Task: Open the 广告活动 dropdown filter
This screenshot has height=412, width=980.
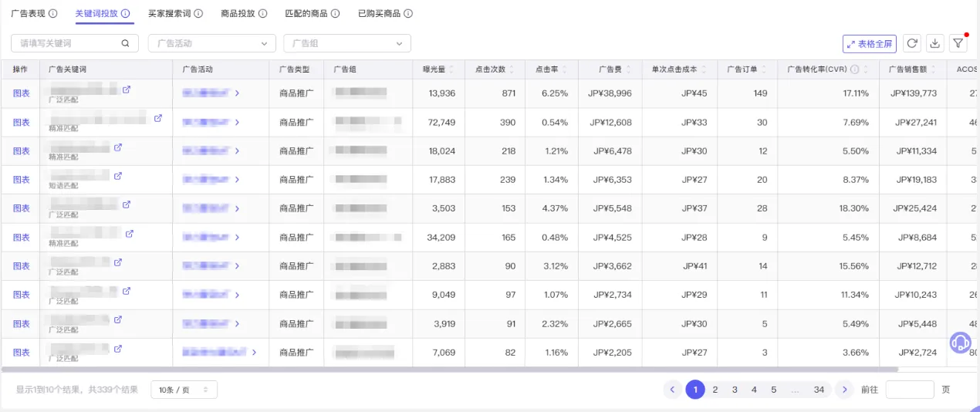Action: [211, 43]
